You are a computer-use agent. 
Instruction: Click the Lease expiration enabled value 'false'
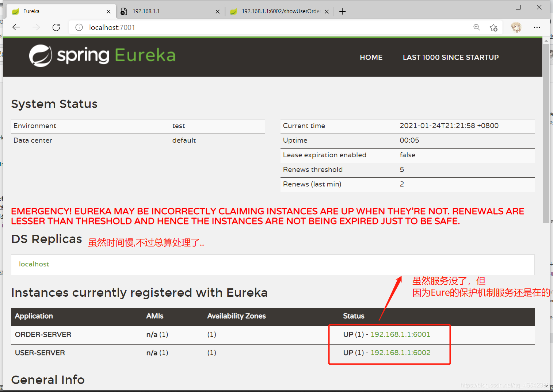[x=407, y=155]
